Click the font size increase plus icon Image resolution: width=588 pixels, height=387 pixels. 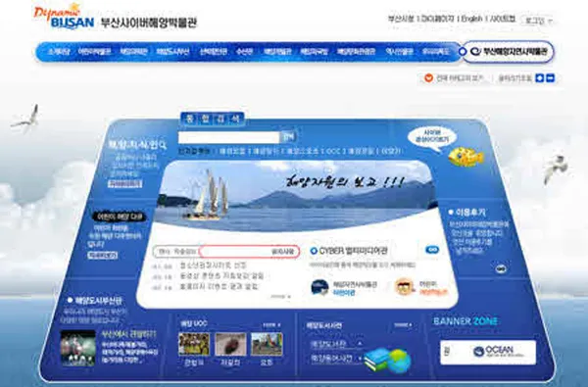(x=540, y=78)
